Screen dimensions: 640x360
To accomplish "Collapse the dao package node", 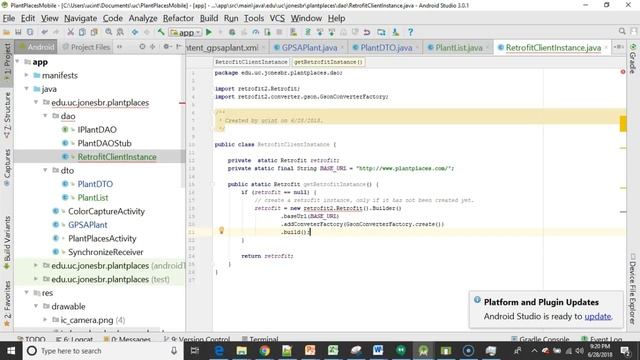I will pos(45,116).
